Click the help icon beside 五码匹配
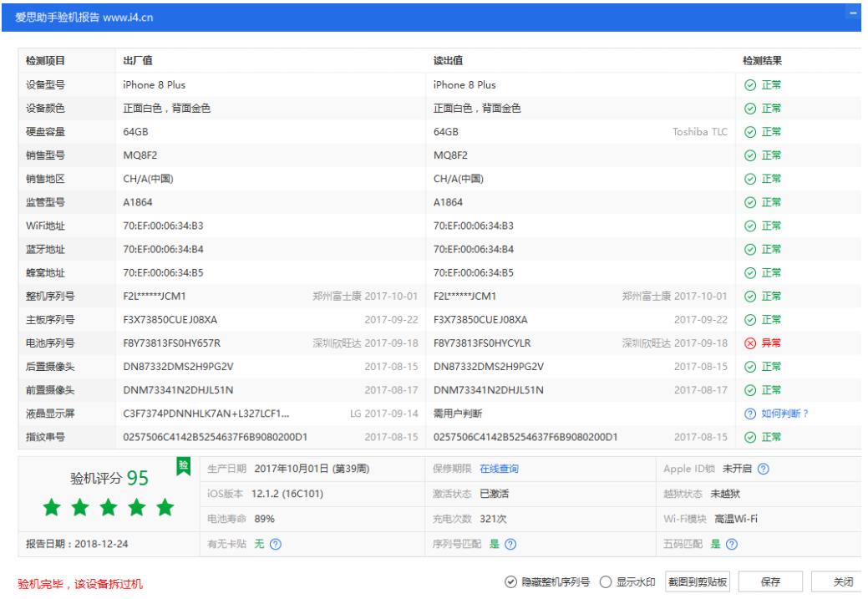The width and height of the screenshot is (868, 599). [731, 545]
